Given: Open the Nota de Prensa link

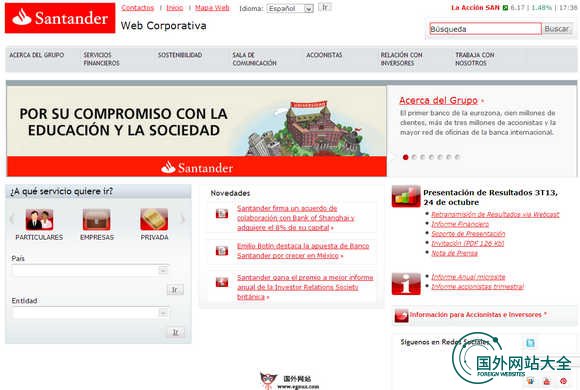Looking at the screenshot, I should (454, 253).
